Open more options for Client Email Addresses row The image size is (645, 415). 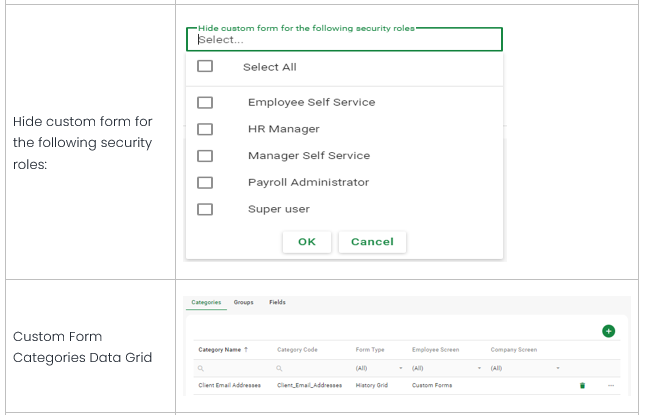pos(611,385)
